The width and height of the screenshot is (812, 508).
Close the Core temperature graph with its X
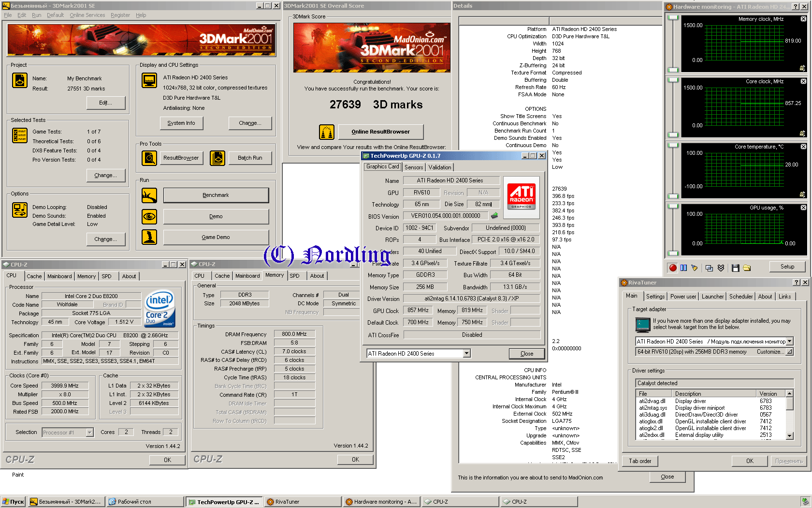click(x=803, y=147)
